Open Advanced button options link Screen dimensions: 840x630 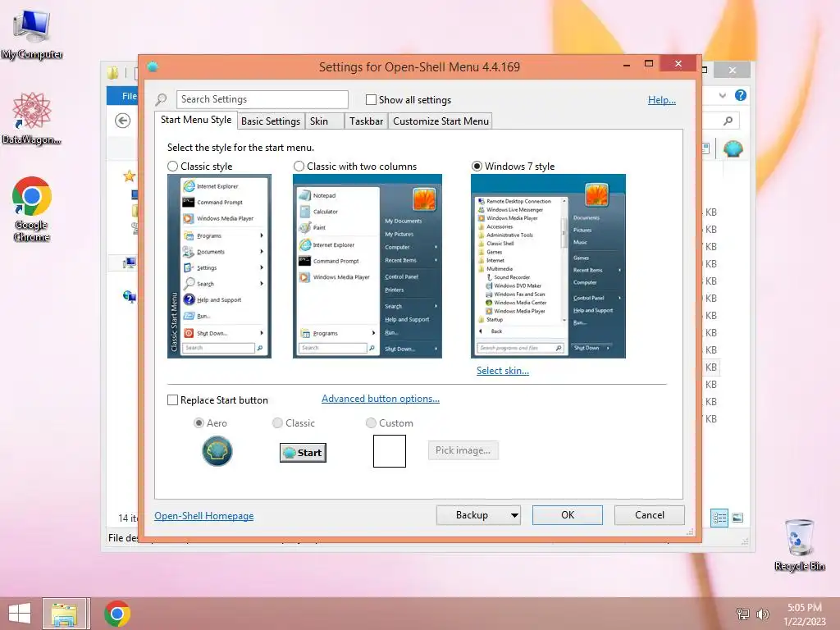click(x=381, y=399)
